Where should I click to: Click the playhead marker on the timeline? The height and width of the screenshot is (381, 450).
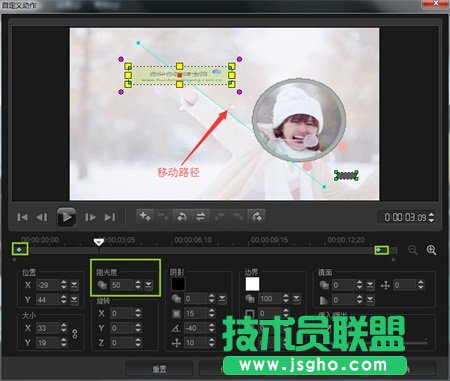98,242
